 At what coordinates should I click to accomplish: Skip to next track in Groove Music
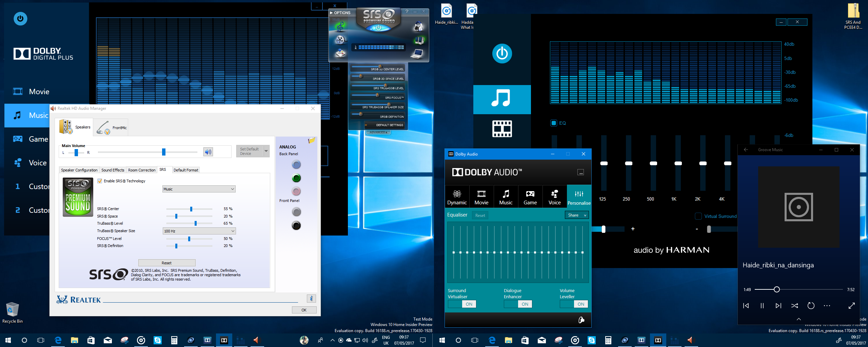tap(778, 306)
